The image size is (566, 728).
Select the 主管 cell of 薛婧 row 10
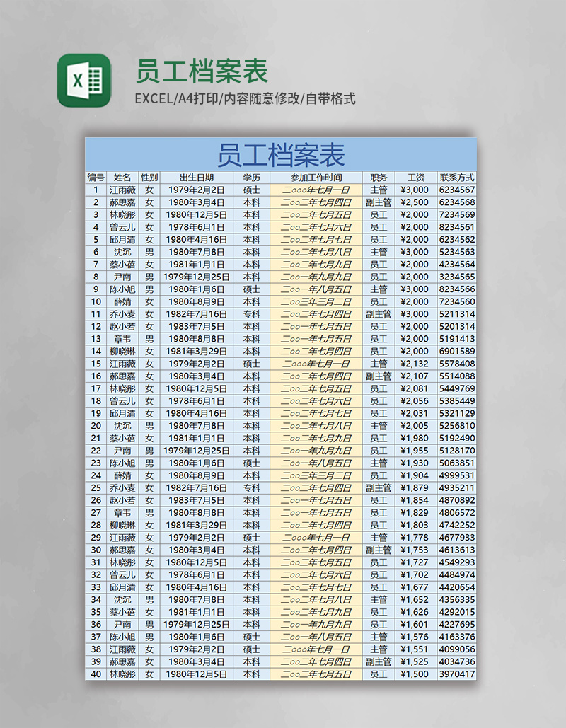[x=378, y=303]
